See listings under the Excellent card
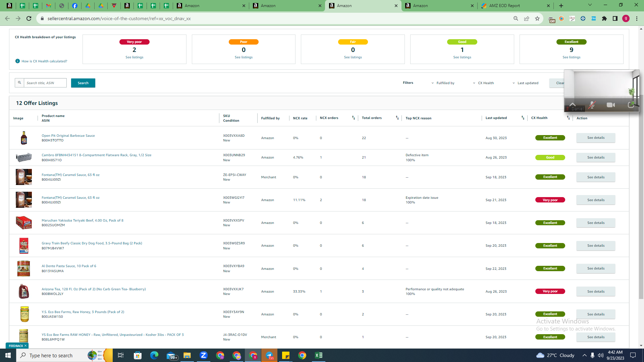Image resolution: width=644 pixels, height=362 pixels. pos(572,57)
